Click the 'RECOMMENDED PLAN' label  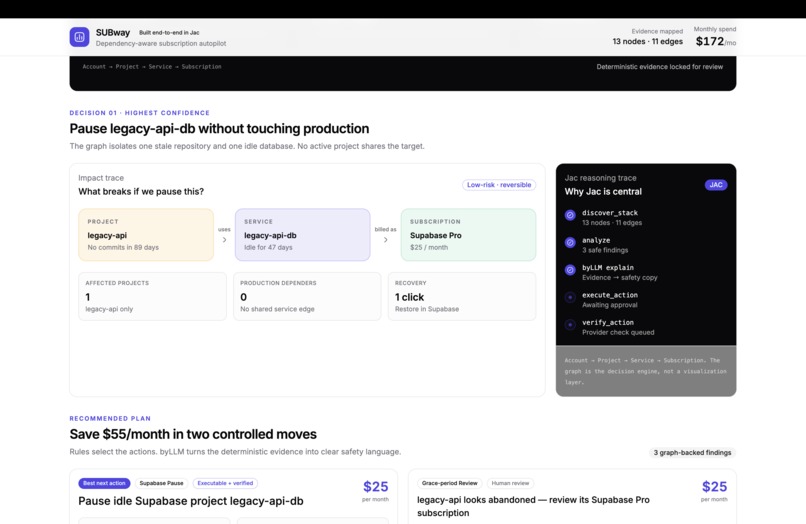[x=110, y=419]
